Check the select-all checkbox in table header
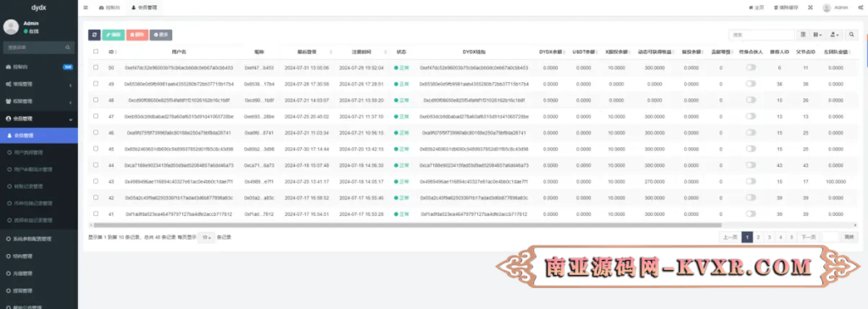This screenshot has width=868, height=309. [96, 52]
